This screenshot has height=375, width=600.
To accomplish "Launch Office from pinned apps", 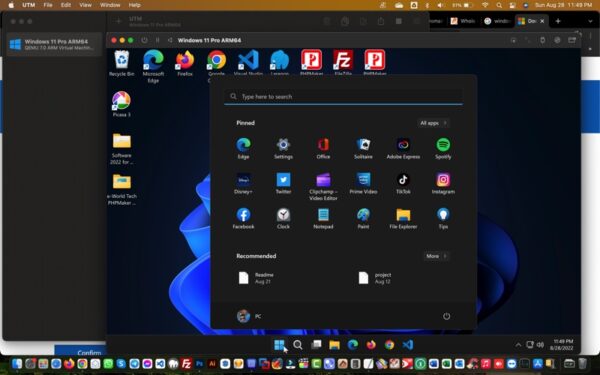I will 323,148.
